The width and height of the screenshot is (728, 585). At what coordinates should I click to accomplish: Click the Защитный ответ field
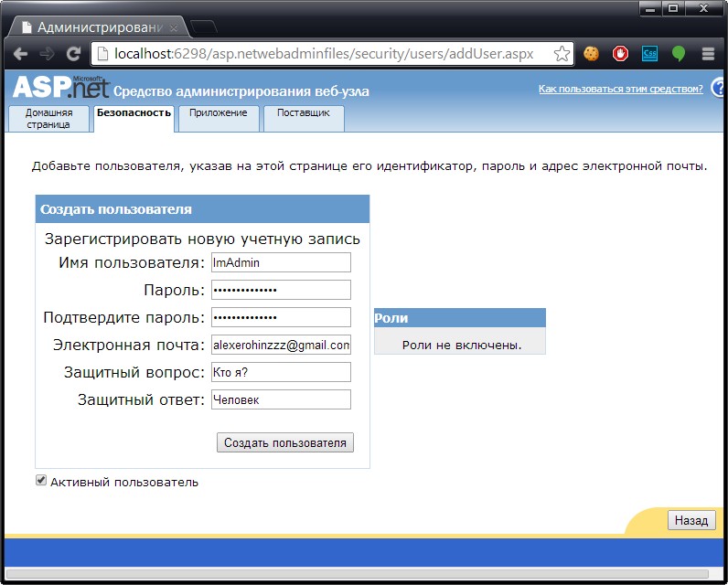(x=281, y=399)
